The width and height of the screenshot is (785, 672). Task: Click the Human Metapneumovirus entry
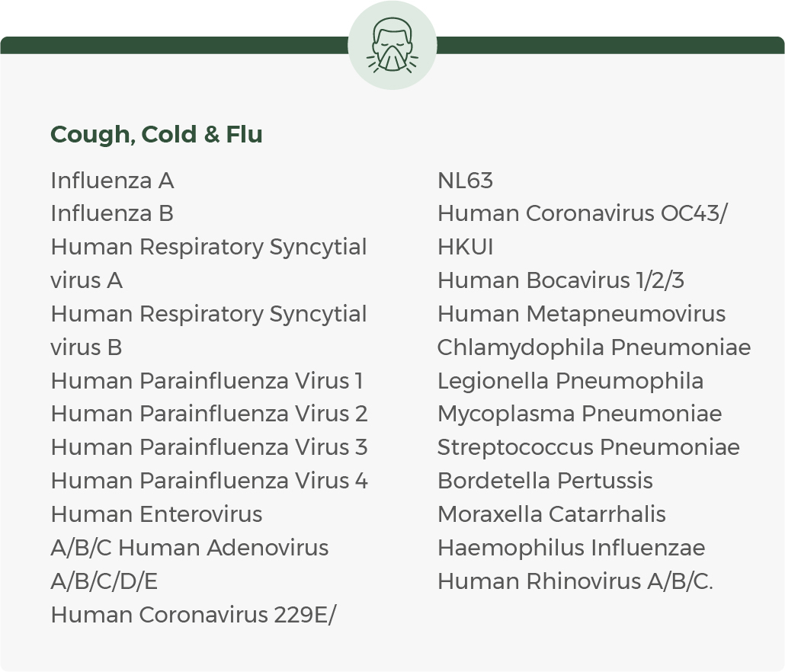click(582, 315)
